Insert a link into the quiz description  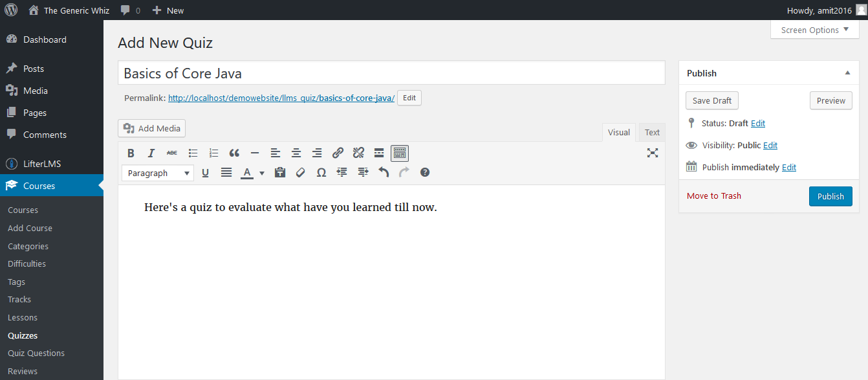(337, 153)
